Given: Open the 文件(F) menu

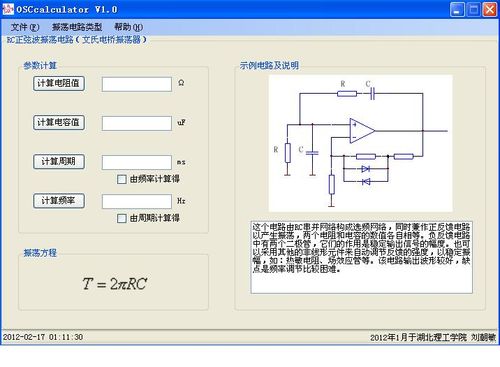Looking at the screenshot, I should click(25, 27).
